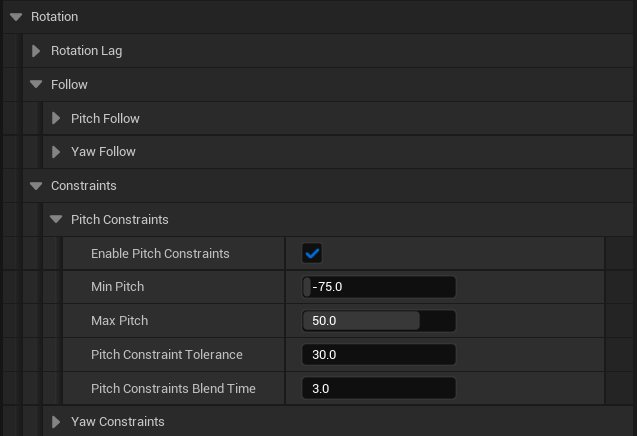This screenshot has height=436, width=637.
Task: Click the Constraints header label
Action: pos(83,186)
